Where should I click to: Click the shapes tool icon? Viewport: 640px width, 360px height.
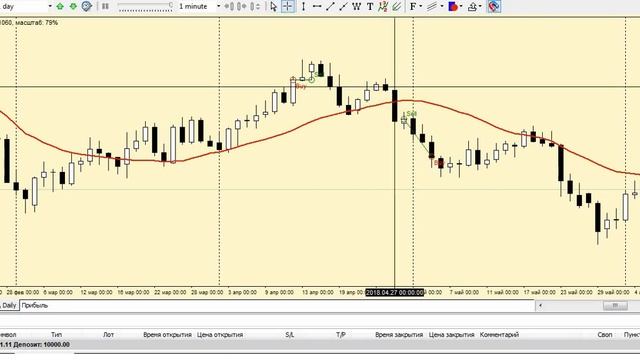pos(452,7)
